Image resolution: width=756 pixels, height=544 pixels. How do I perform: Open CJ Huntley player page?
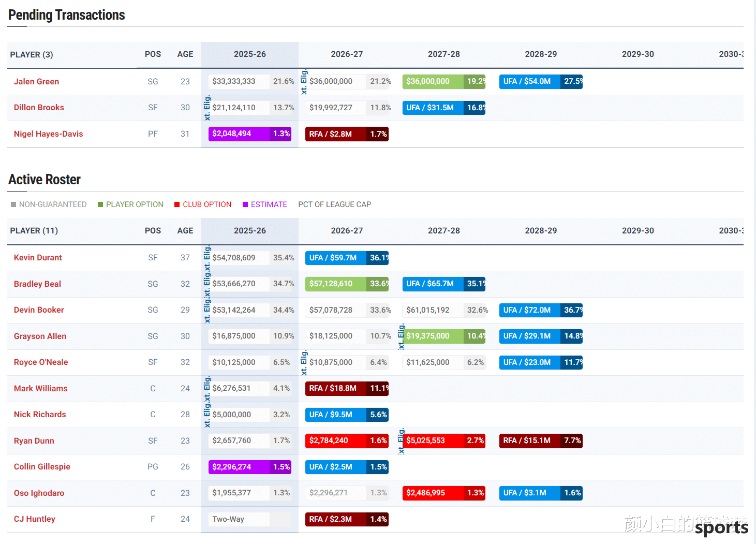pyautogui.click(x=34, y=519)
